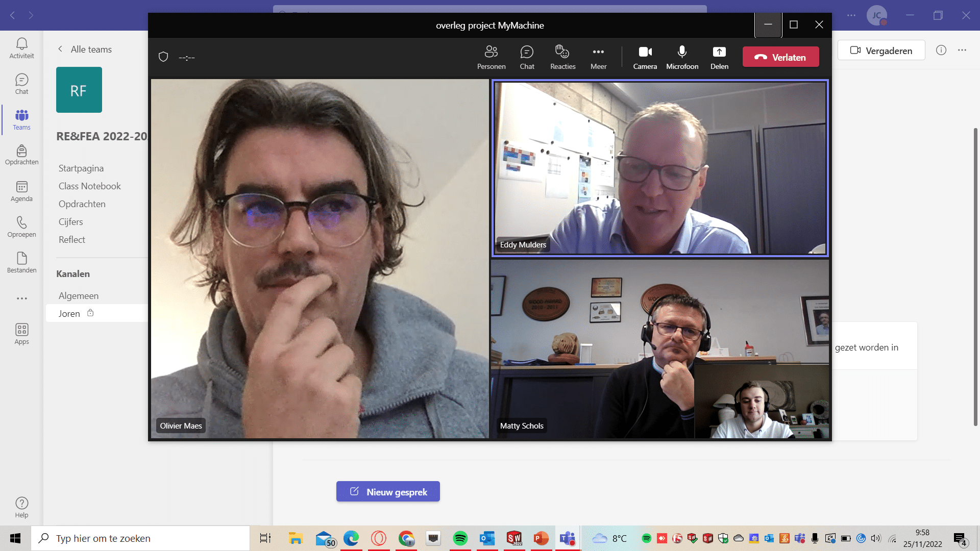Open Bestanden in the Teams sidebar

click(x=21, y=263)
